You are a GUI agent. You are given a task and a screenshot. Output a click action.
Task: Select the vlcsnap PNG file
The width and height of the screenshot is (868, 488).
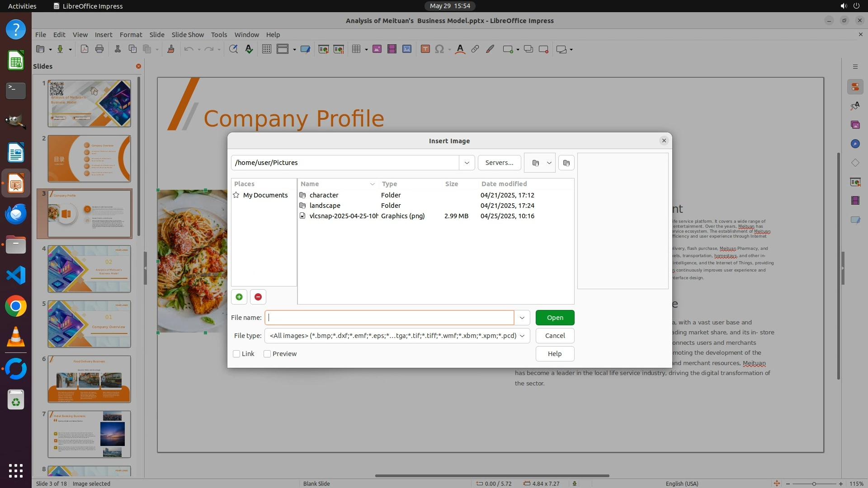(x=344, y=216)
